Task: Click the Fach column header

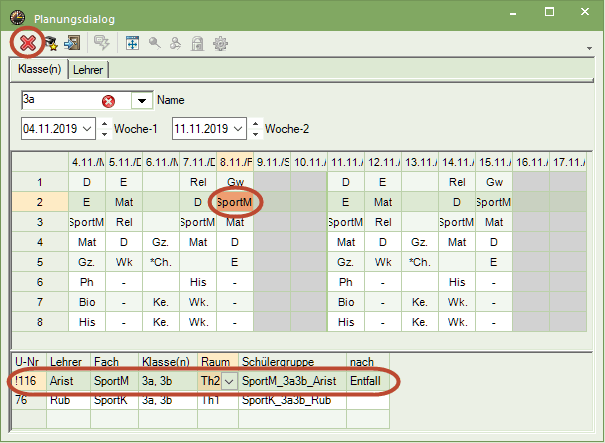Action: click(115, 362)
